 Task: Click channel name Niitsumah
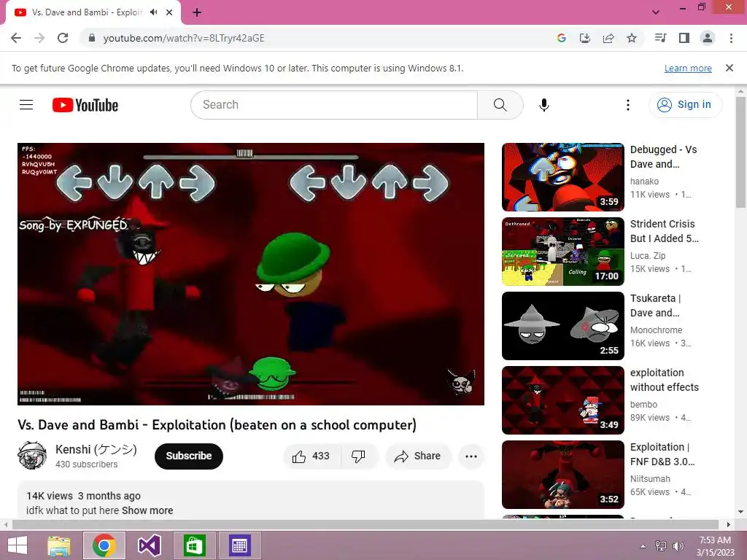point(650,478)
